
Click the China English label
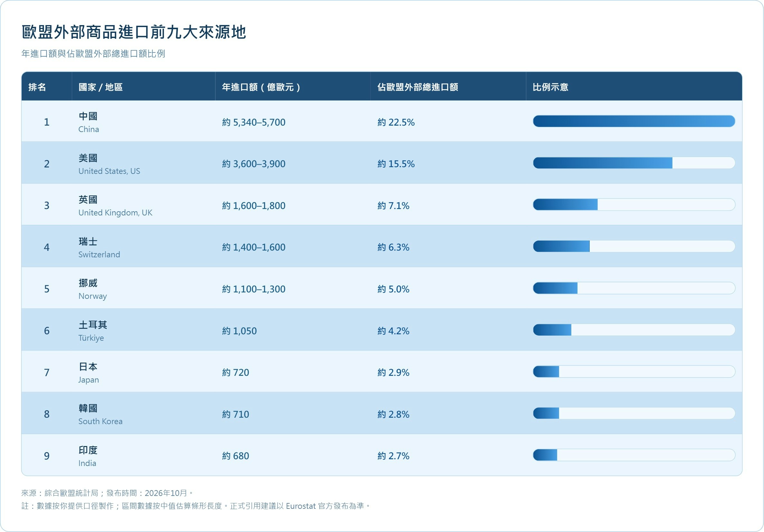point(89,129)
